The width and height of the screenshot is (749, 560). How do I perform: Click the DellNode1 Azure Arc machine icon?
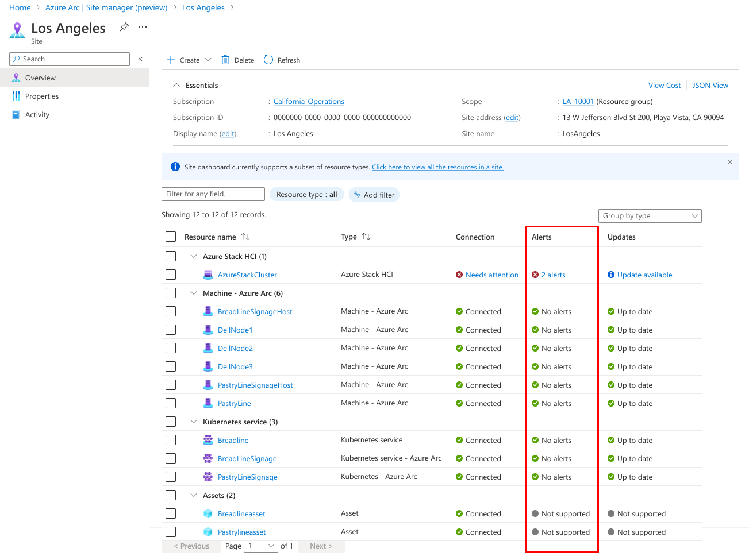(x=208, y=330)
